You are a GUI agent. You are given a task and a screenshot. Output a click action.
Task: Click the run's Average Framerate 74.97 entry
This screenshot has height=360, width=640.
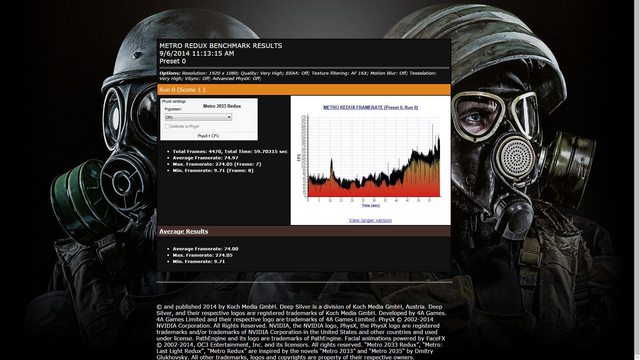click(x=205, y=158)
